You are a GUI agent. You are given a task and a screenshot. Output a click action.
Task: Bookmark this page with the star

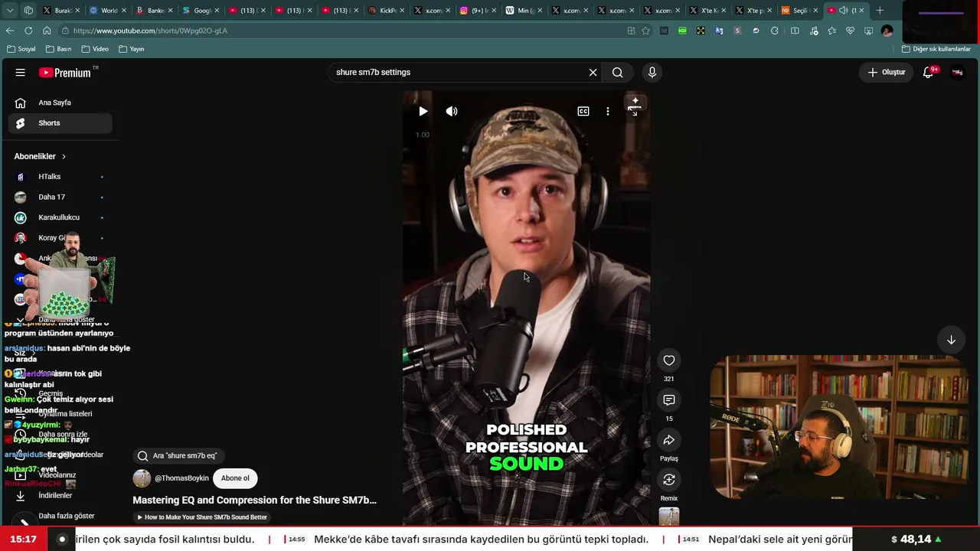coord(646,31)
